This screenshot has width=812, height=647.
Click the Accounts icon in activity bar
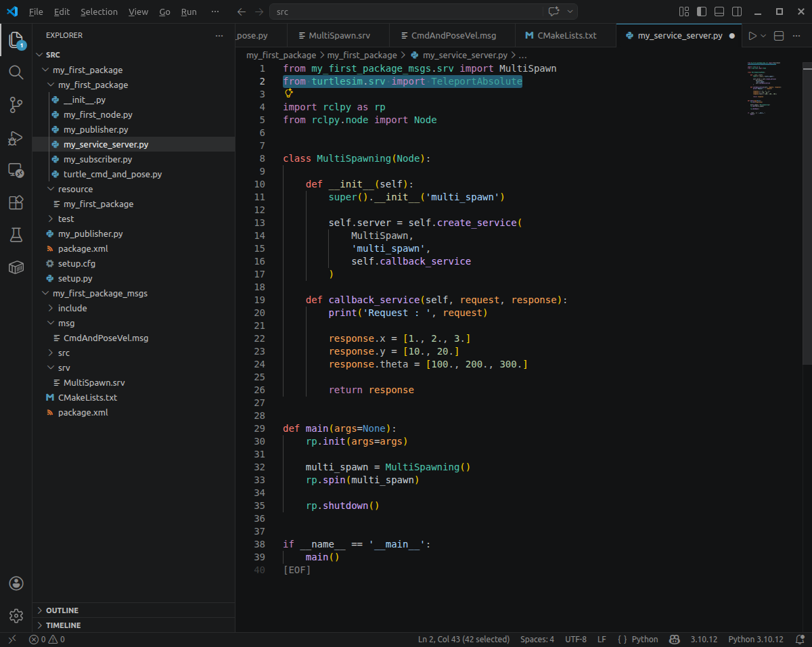coord(16,583)
